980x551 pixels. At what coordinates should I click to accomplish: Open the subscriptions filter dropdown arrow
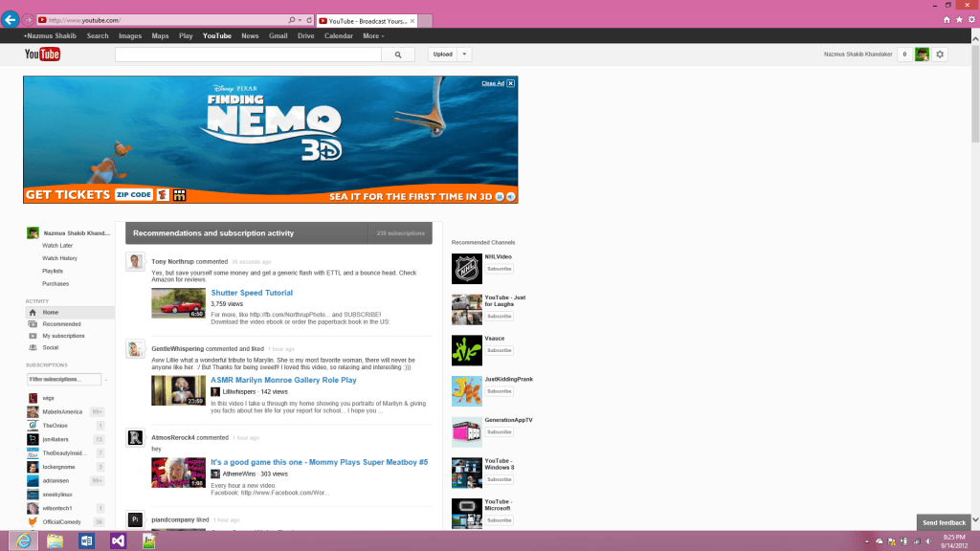[x=105, y=380]
